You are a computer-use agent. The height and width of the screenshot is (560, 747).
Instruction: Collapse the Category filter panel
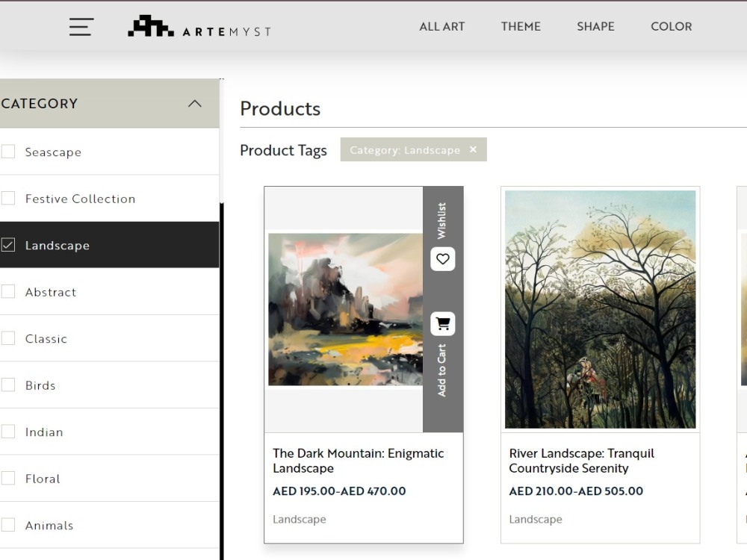(x=195, y=103)
